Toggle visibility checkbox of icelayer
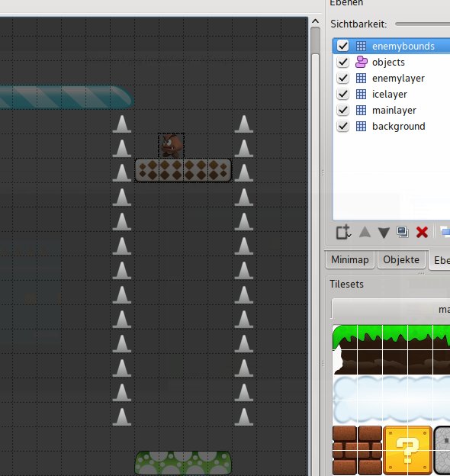This screenshot has height=476, width=450. coord(343,94)
